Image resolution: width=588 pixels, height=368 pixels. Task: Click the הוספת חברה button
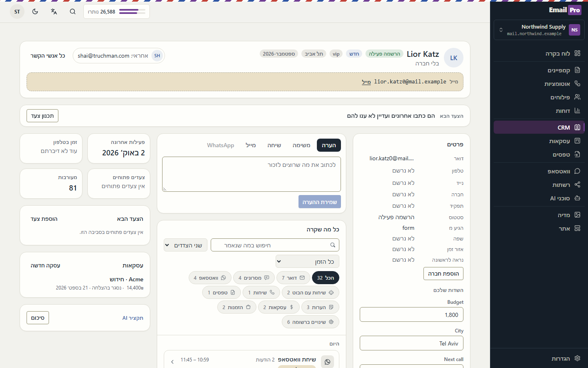(443, 274)
